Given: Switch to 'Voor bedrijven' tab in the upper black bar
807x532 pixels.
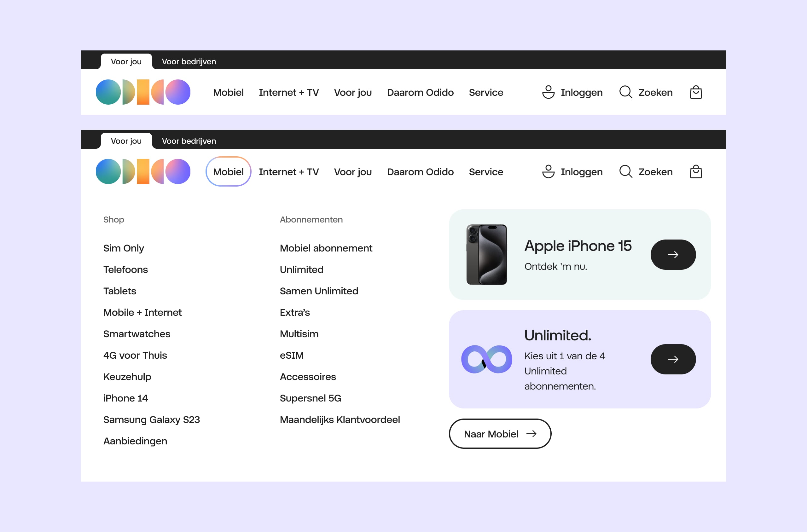Looking at the screenshot, I should point(189,61).
